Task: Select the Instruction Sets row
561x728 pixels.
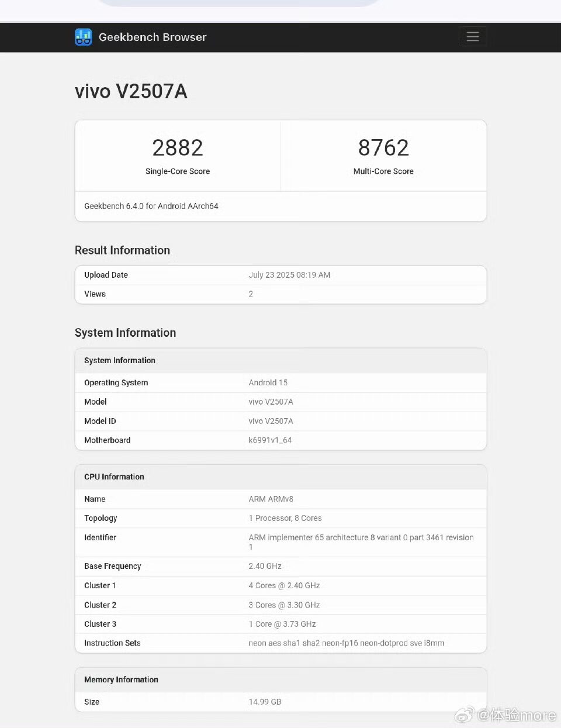Action: point(280,643)
